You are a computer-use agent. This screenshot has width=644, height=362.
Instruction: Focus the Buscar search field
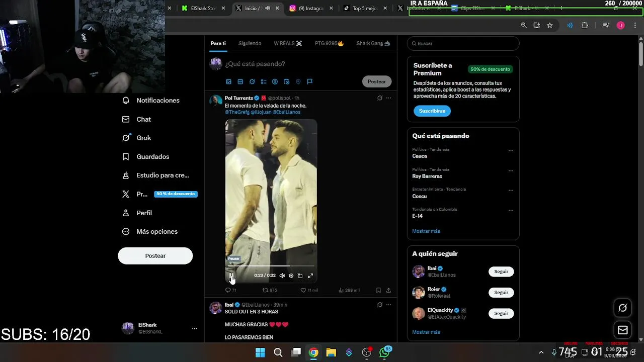(463, 44)
